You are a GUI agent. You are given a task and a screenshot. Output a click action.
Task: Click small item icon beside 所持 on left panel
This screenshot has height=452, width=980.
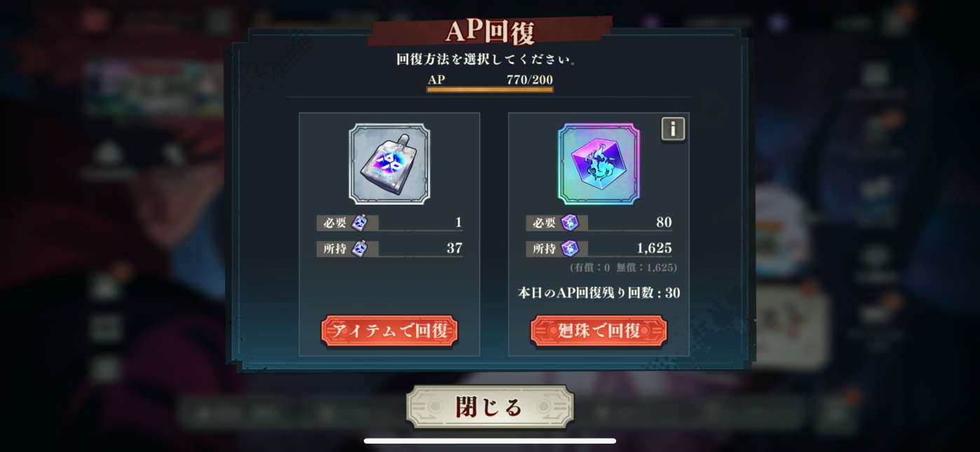pyautogui.click(x=360, y=248)
